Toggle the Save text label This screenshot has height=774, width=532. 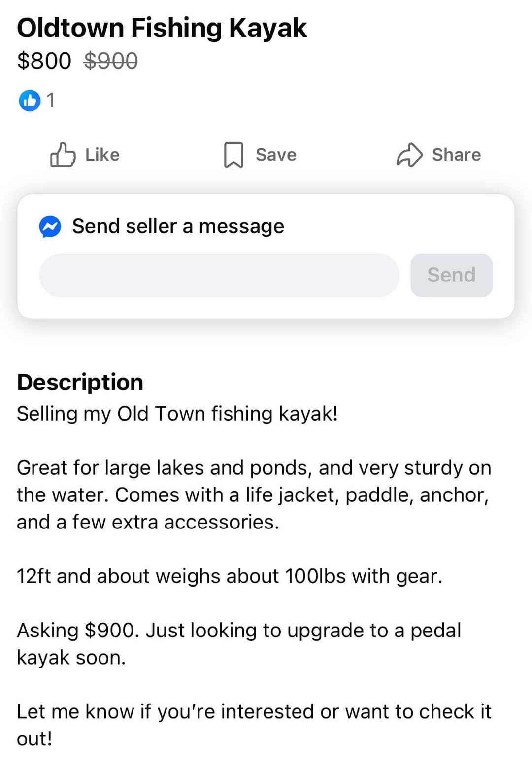[x=276, y=155]
